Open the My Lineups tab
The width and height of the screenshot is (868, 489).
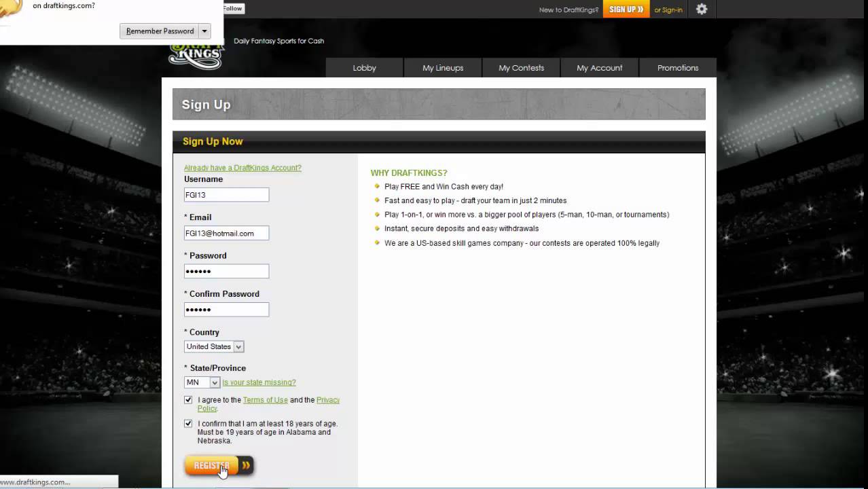coord(443,68)
